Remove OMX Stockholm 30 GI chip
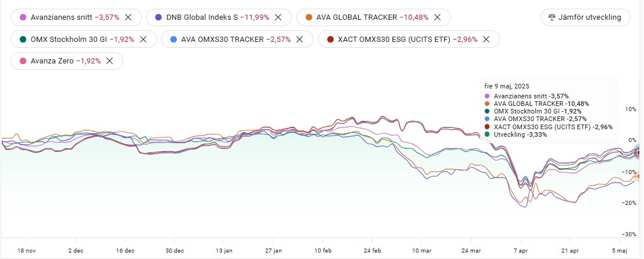Viewport: 644px width, 259px height. tap(143, 40)
